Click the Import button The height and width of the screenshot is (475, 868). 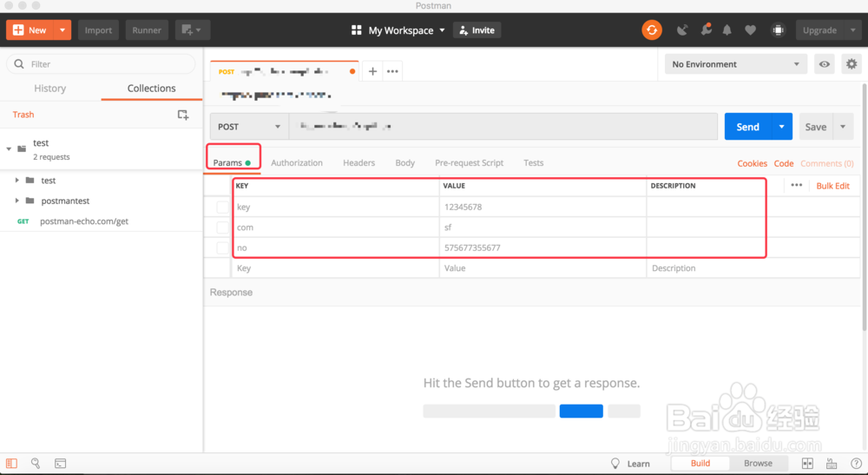point(99,30)
